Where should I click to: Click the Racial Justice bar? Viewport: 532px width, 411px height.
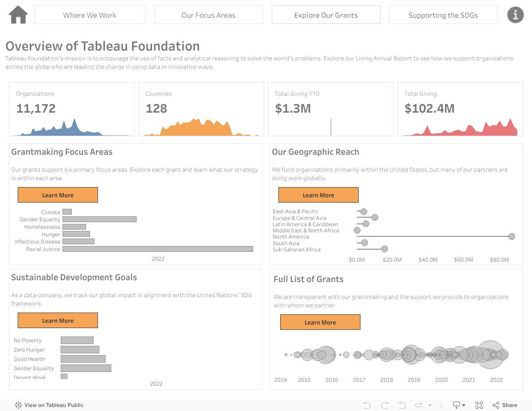pos(158,249)
